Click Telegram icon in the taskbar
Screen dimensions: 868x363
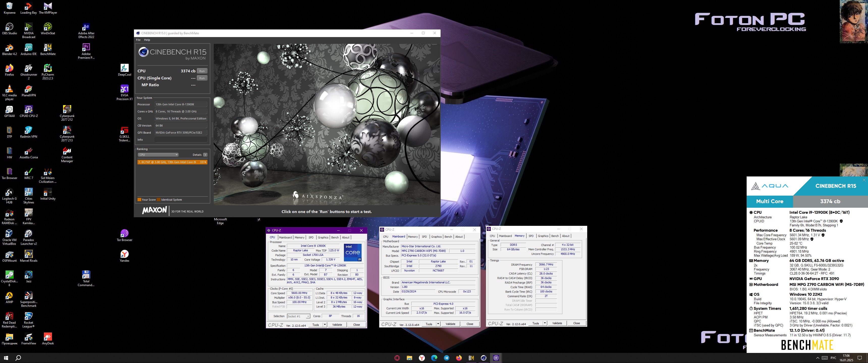446,358
